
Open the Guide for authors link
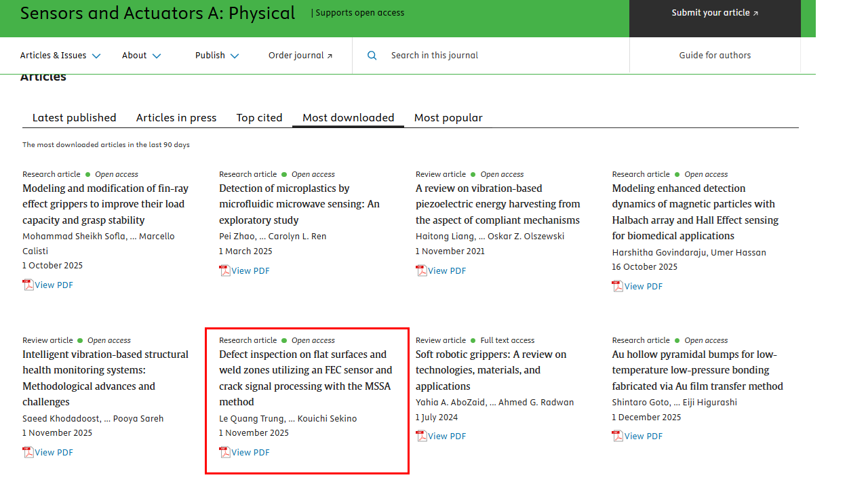(715, 56)
